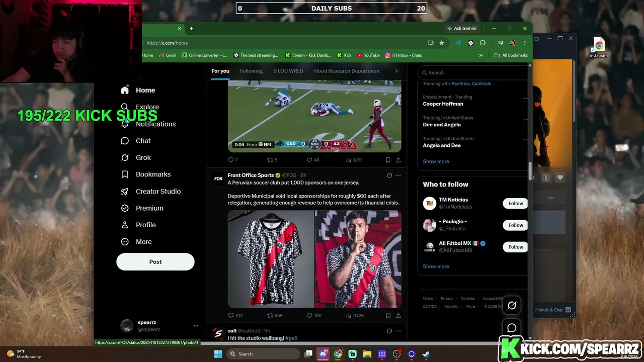Add a new timeline tab with plus icon

coord(396,71)
